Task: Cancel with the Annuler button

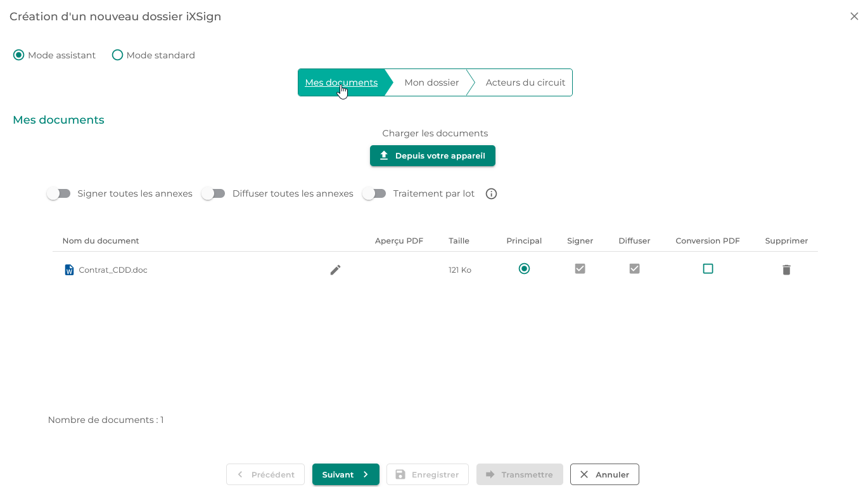Action: pos(604,474)
